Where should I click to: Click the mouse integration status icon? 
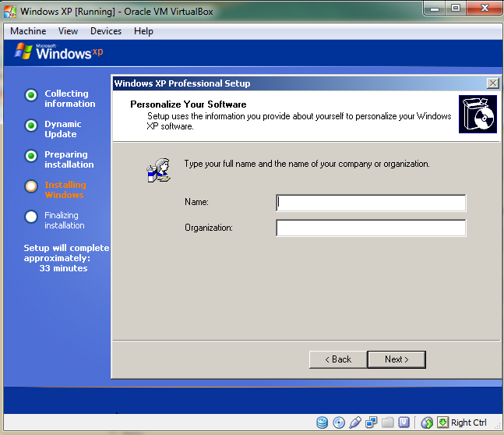point(427,423)
